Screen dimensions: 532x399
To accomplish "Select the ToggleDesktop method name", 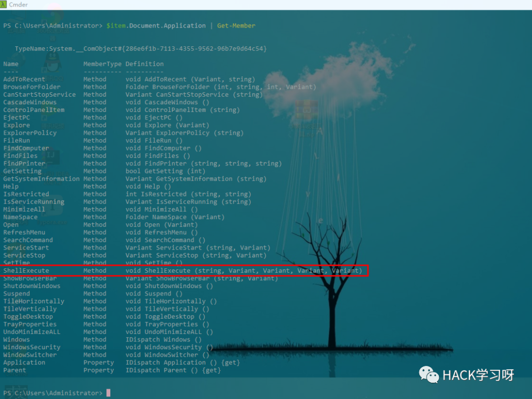I will coord(28,317).
